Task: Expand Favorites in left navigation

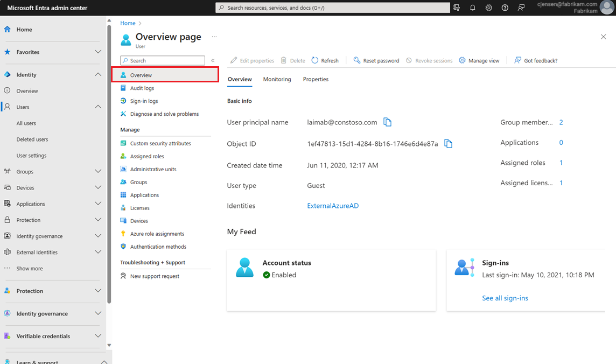Action: point(98,52)
